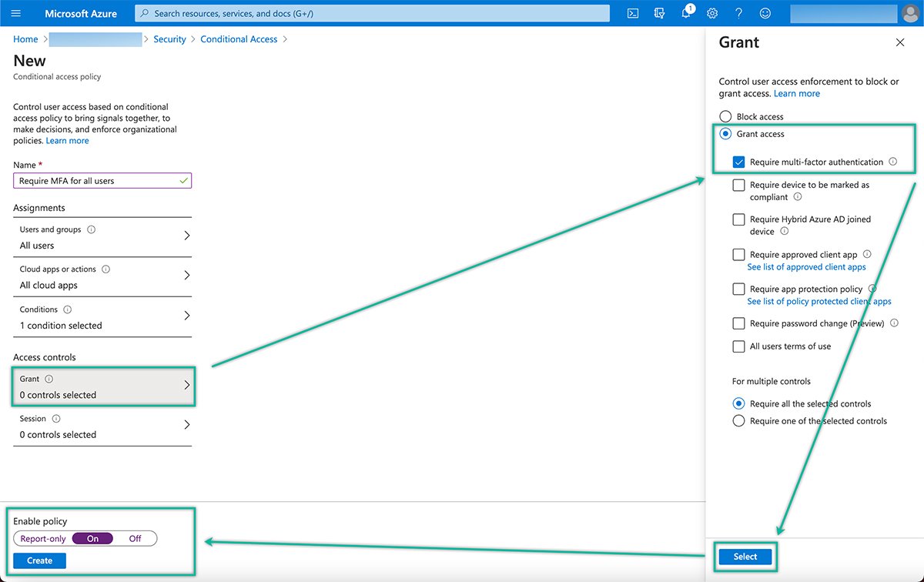The height and width of the screenshot is (582, 924).
Task: Open the list of approved client apps
Action: pos(806,266)
